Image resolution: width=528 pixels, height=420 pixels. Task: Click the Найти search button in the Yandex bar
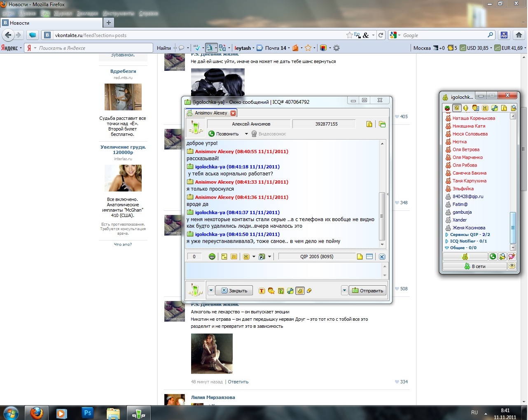(x=164, y=48)
